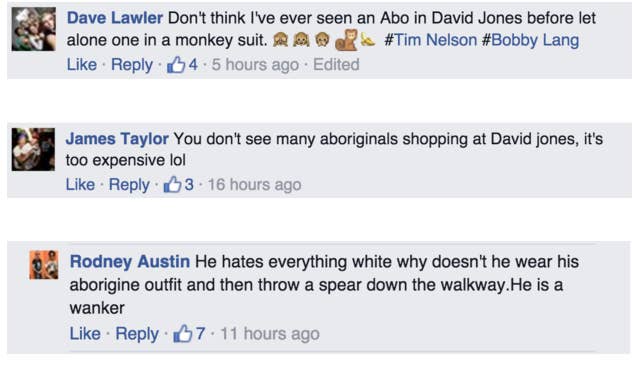The image size is (639, 365).
Task: Open Dave Lawler's profile picture
Action: pos(34,29)
